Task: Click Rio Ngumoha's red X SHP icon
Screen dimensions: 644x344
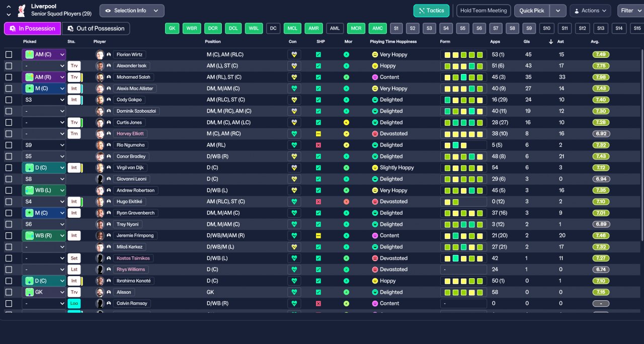Action: click(318, 145)
